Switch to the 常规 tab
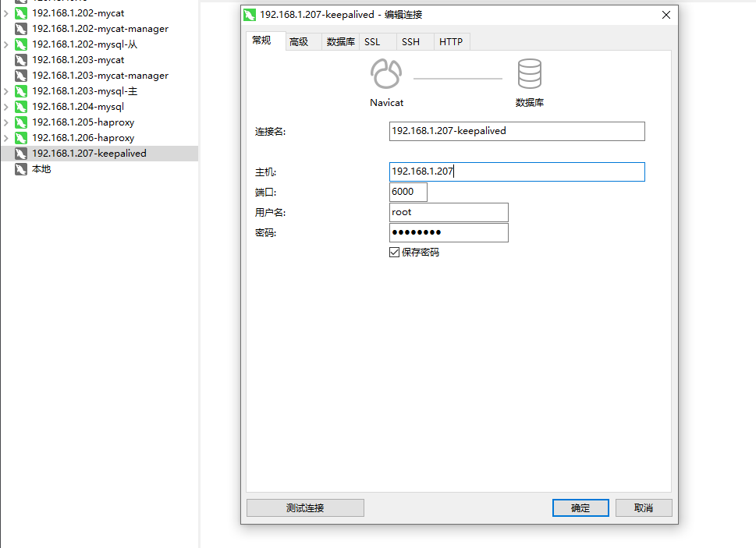The height and width of the screenshot is (548, 756). pyautogui.click(x=266, y=41)
